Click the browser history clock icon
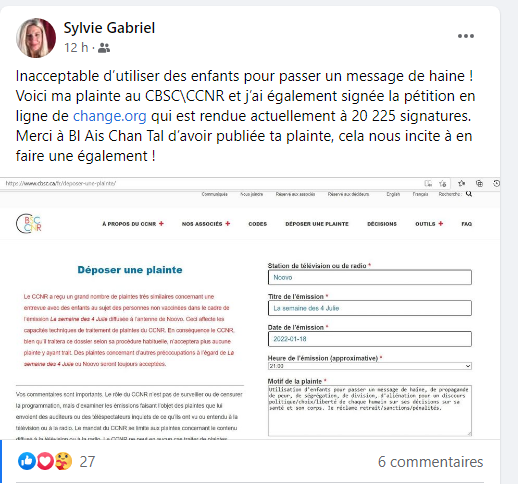Image resolution: width=518 pixels, height=484 pixels. click(x=497, y=183)
